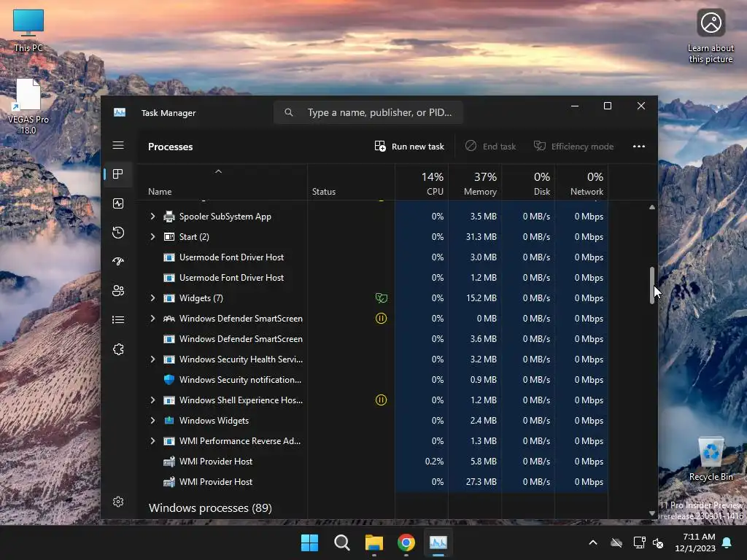
Task: Open the This PC desktop icon
Action: click(x=28, y=31)
